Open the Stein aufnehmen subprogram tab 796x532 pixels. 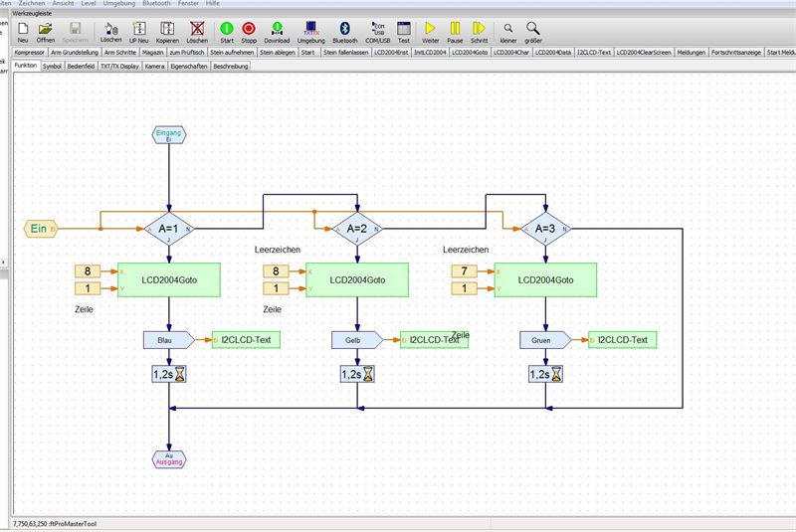click(232, 53)
